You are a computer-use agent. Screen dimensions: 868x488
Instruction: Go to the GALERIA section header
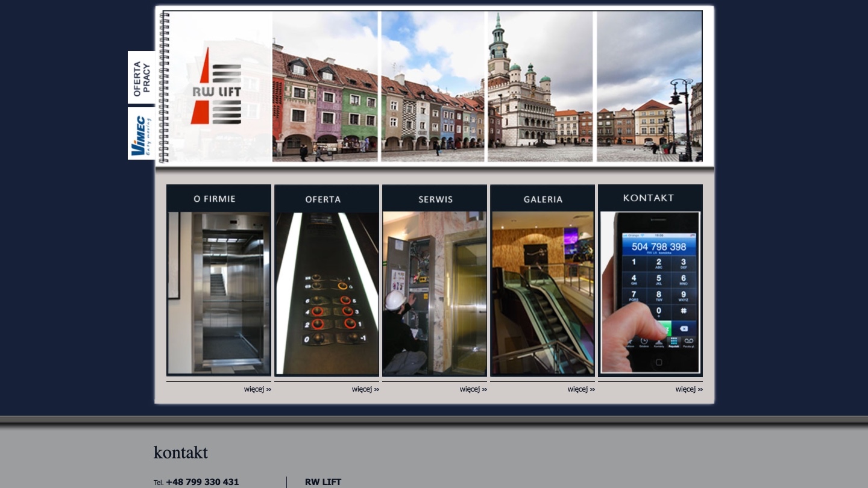pyautogui.click(x=542, y=199)
